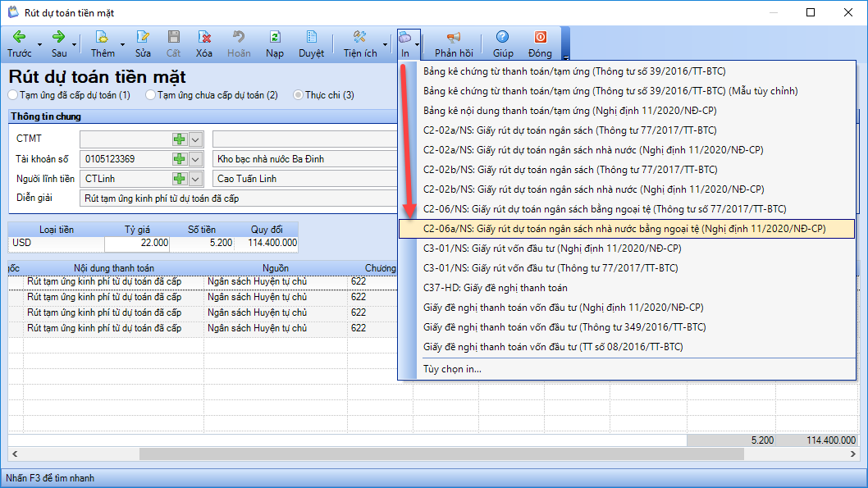
Task: Open the Sau dropdown arrow
Action: 74,44
